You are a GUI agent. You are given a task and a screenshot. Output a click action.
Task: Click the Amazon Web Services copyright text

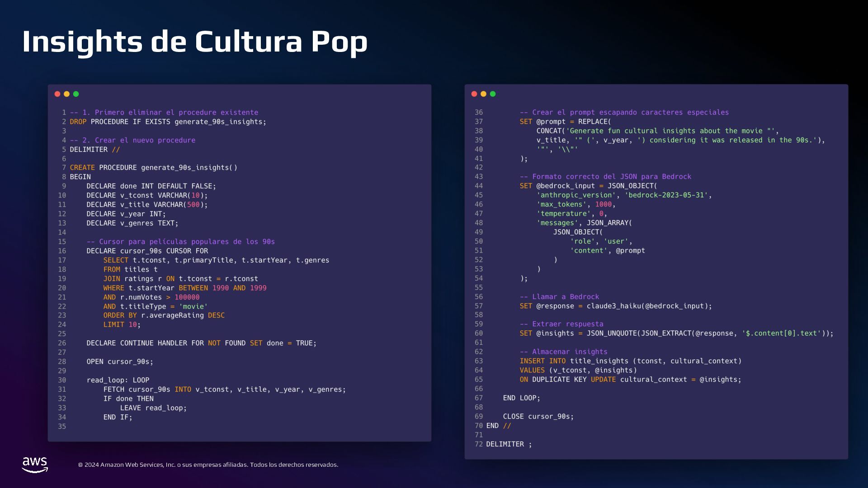208,465
